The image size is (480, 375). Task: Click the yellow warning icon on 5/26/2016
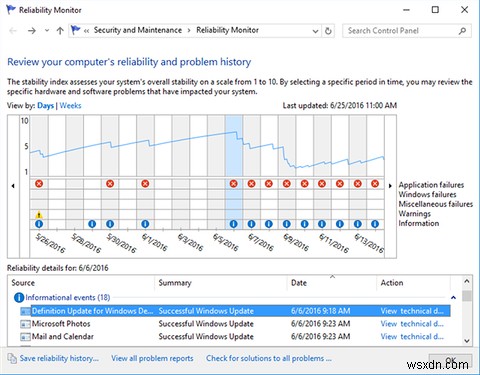click(x=39, y=214)
